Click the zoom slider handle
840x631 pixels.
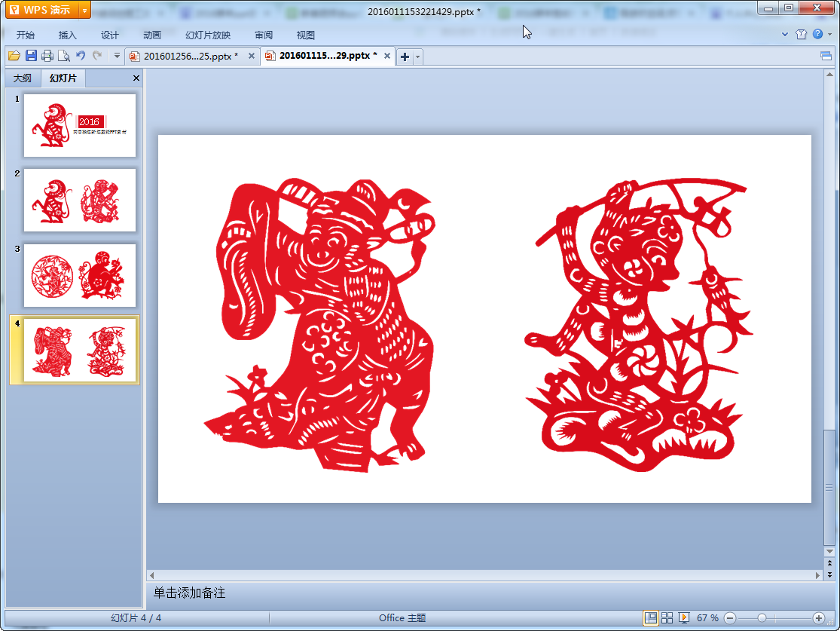762,618
